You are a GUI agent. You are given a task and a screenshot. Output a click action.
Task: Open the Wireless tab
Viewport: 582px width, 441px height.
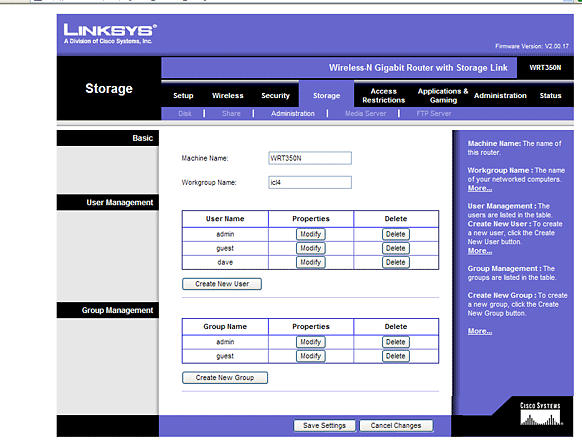228,95
